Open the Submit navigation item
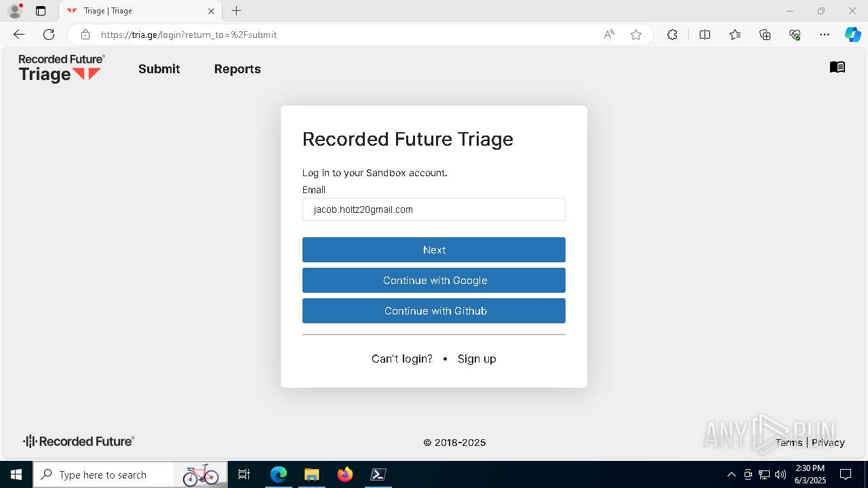The image size is (868, 488). click(x=159, y=69)
